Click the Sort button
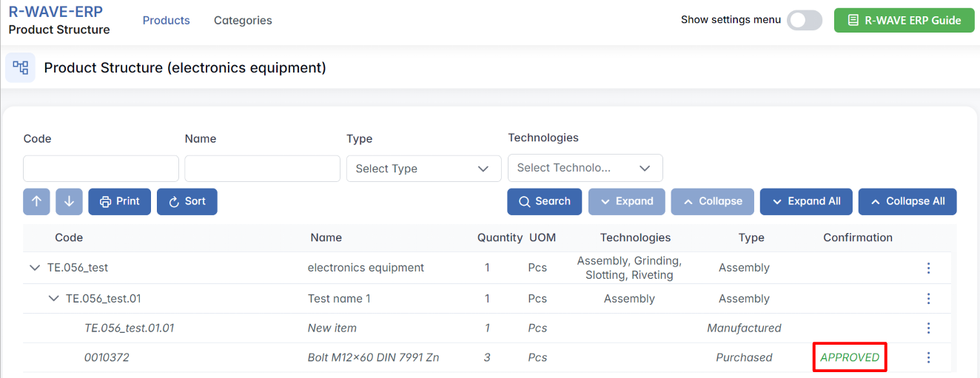Image resolution: width=980 pixels, height=378 pixels. (x=187, y=201)
